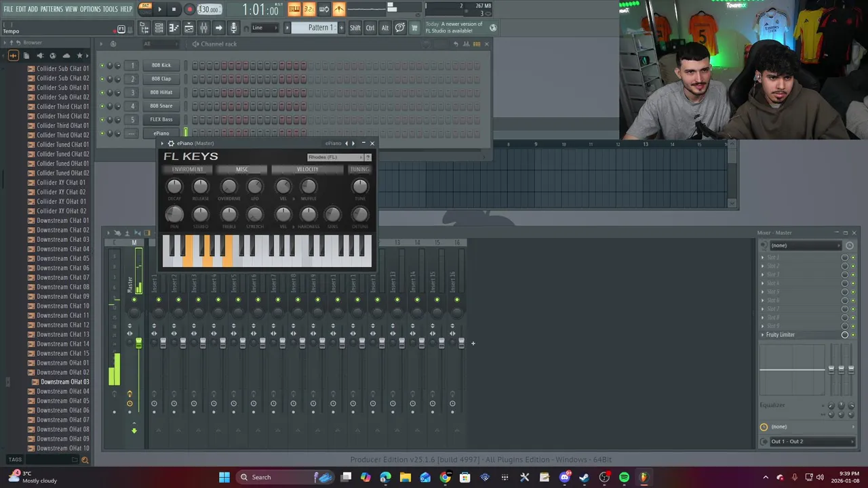Click the Record button

pyautogui.click(x=189, y=9)
